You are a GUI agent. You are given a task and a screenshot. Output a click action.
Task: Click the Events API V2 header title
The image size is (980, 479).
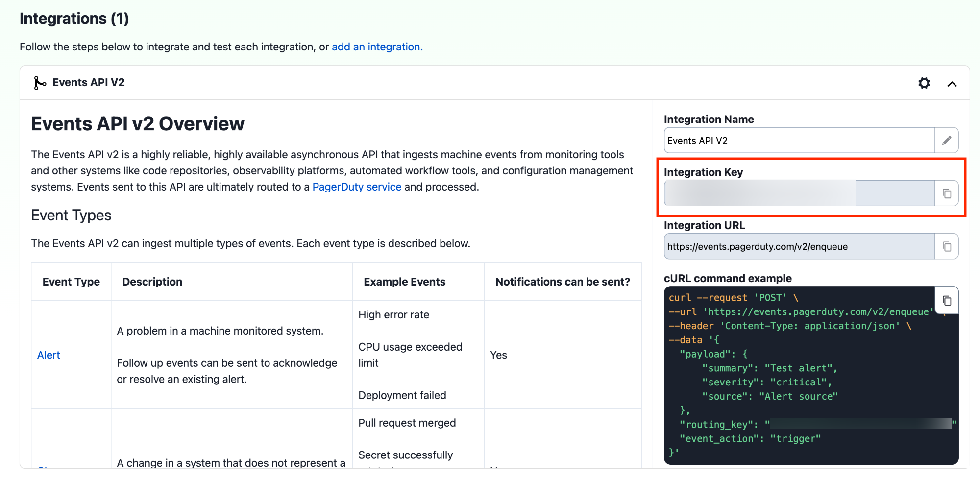[89, 83]
